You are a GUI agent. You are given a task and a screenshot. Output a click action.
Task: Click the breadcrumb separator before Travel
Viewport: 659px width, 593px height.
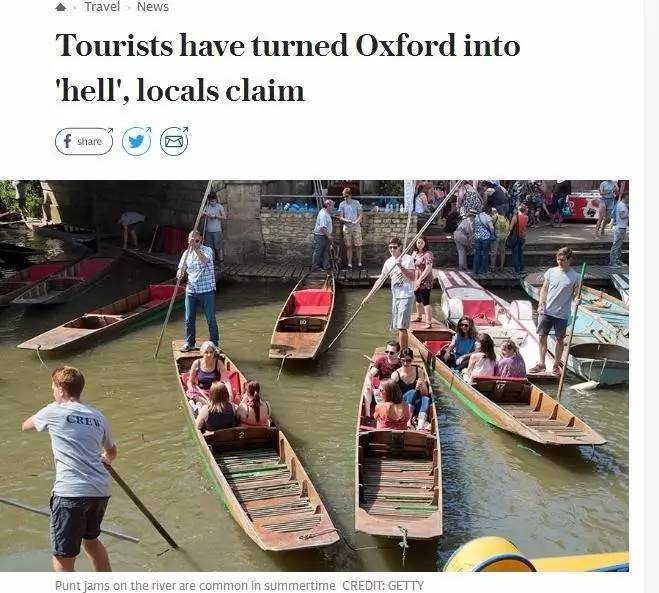click(76, 8)
